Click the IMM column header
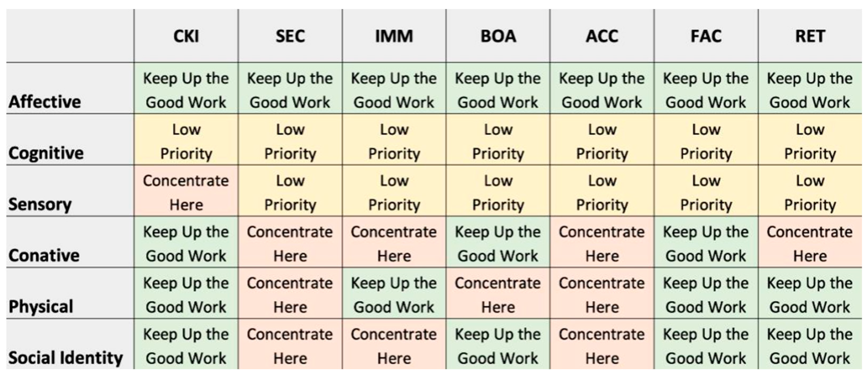 pyautogui.click(x=394, y=36)
